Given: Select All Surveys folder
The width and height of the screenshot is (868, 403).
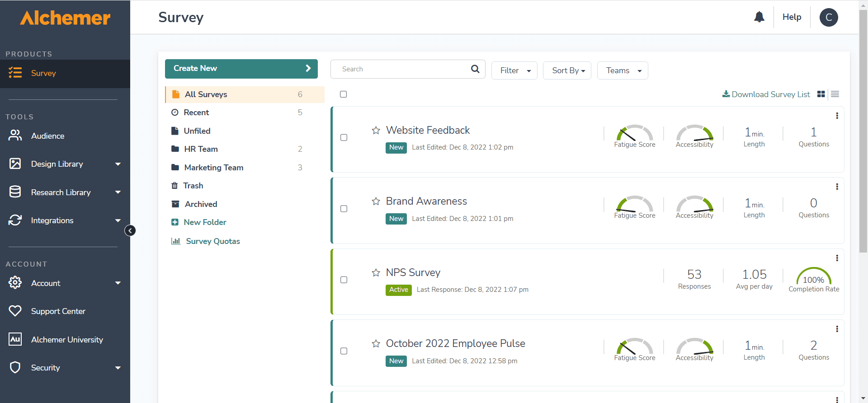Looking at the screenshot, I should coord(245,94).
